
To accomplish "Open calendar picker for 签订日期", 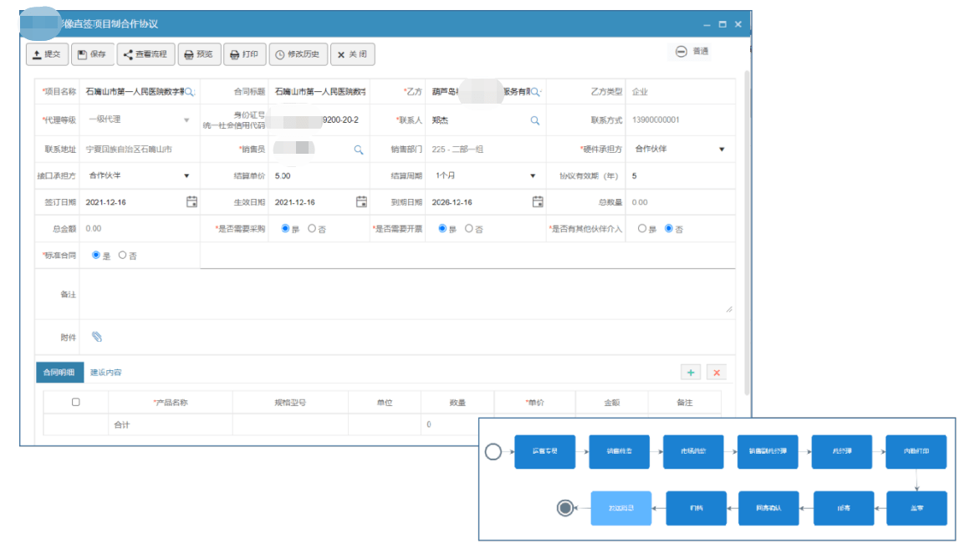I will point(191,201).
